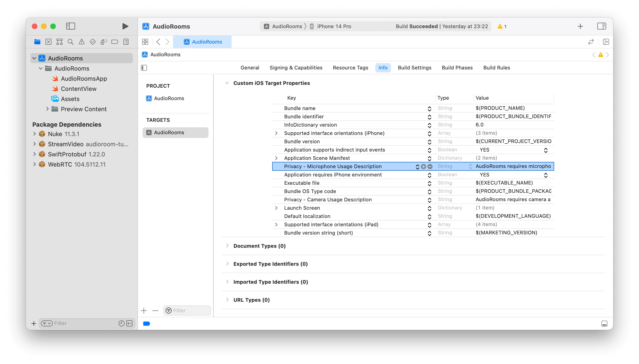Toggle the right inspector panel

[x=602, y=26]
